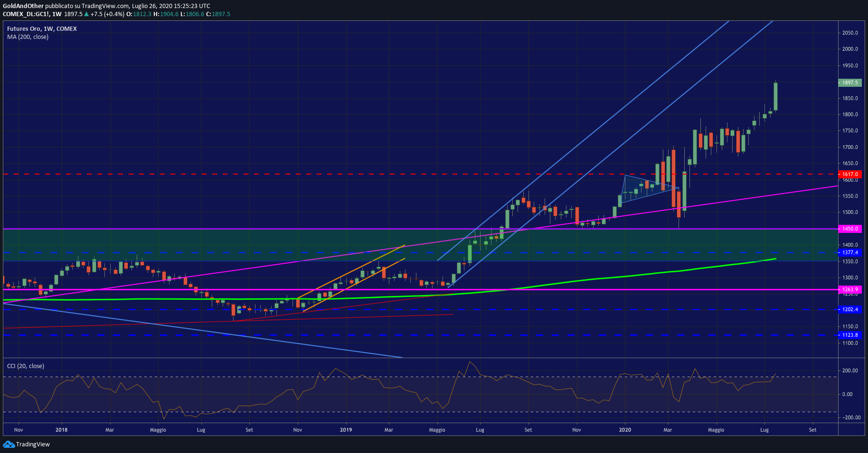Click the 1750.0 price axis tick
868x453 pixels.
click(x=850, y=130)
